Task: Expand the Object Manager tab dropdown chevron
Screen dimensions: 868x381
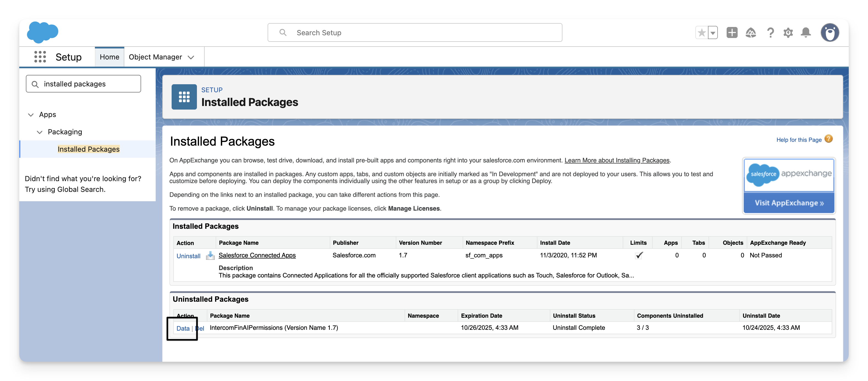Action: (191, 57)
